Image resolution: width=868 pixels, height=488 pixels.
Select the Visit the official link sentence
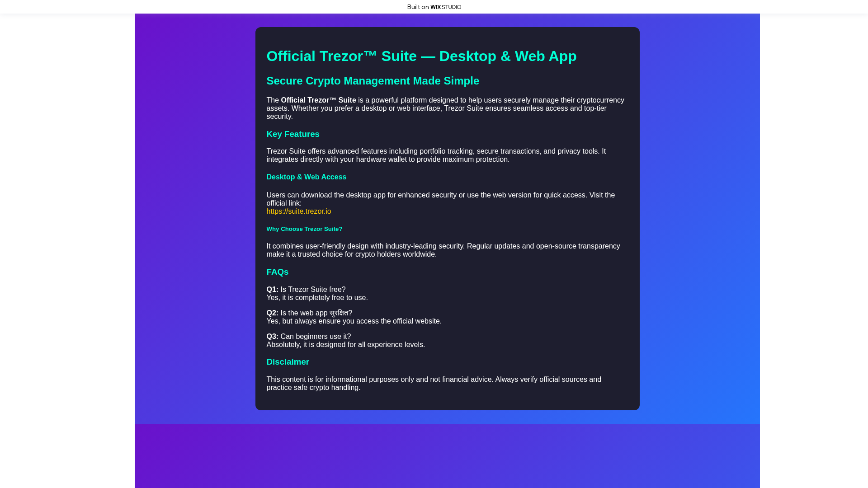pyautogui.click(x=440, y=199)
